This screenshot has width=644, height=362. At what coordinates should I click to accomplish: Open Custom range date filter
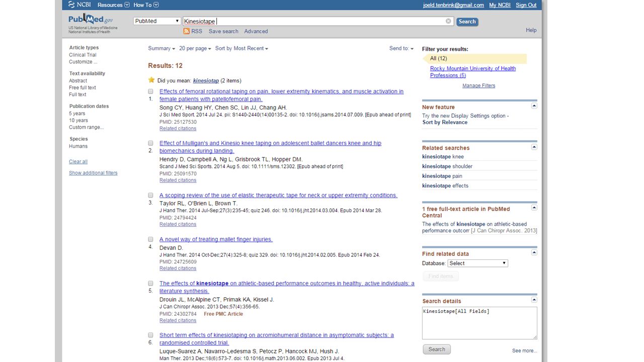[87, 127]
